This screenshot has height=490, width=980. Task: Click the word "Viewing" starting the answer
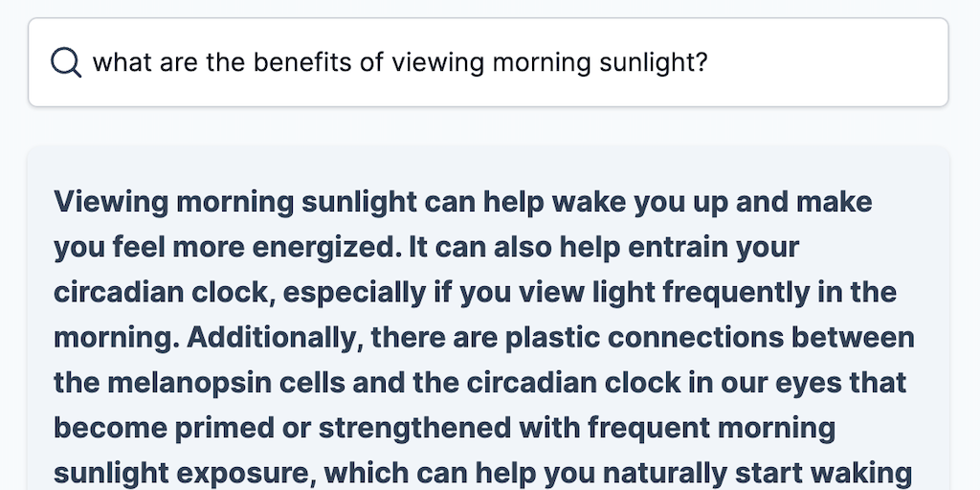[111, 202]
